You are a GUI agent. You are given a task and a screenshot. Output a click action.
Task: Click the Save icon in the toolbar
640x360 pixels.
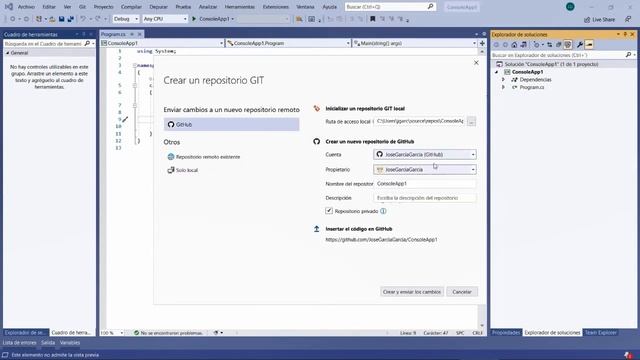[62, 19]
